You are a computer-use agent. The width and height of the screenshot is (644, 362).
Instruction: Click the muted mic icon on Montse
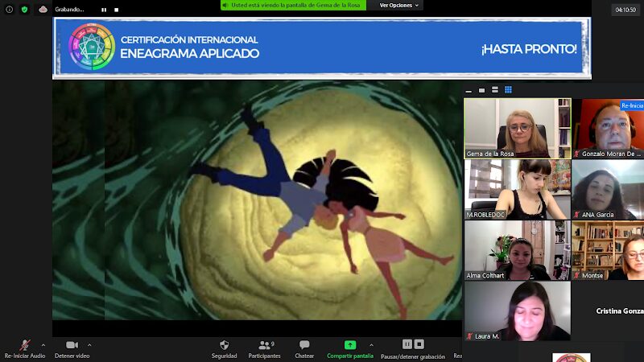pos(576,275)
